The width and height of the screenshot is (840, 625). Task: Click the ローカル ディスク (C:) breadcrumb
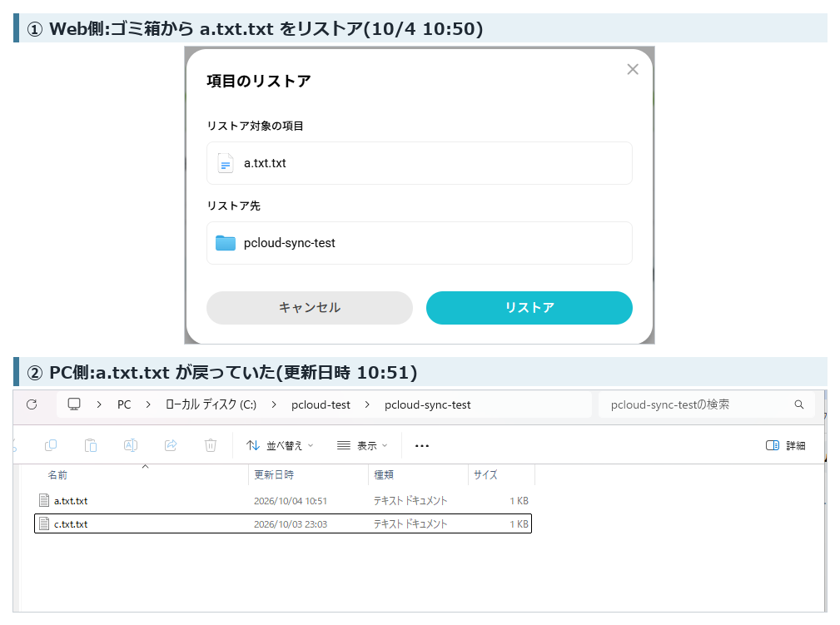[x=211, y=404]
